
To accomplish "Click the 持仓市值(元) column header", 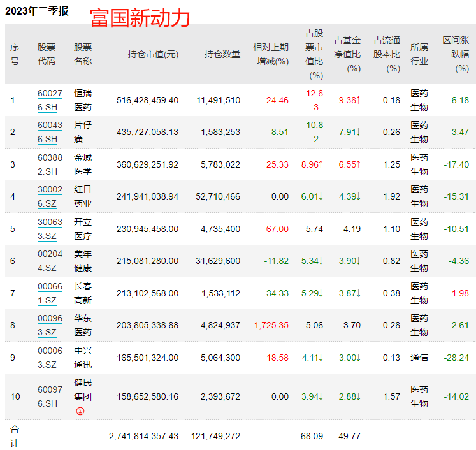I will (153, 54).
